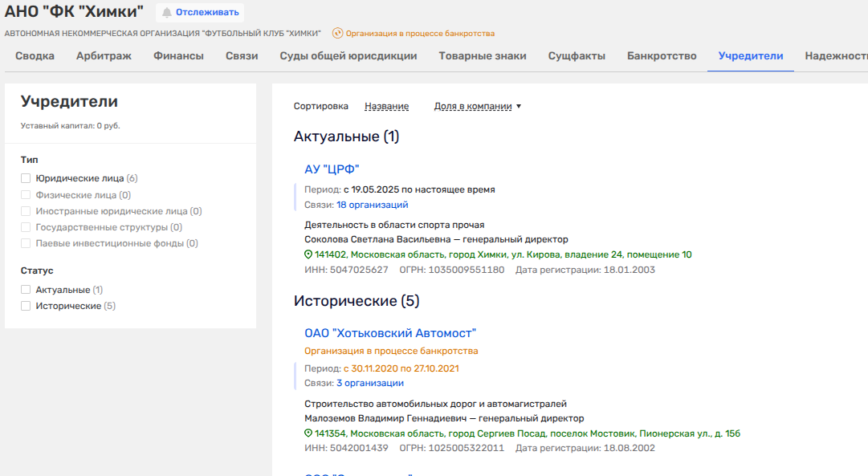This screenshot has width=868, height=476.
Task: Enable the Актуальные status filter
Action: coord(26,290)
